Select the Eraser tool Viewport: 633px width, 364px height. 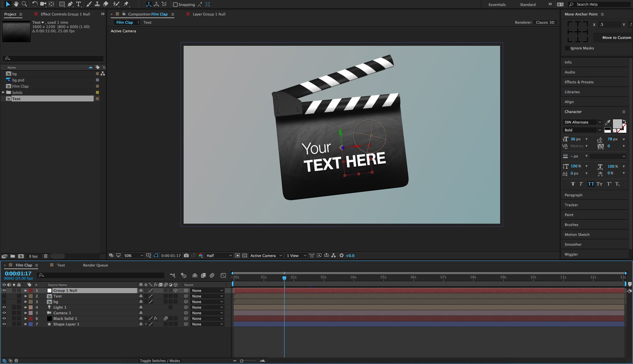pyautogui.click(x=105, y=4)
